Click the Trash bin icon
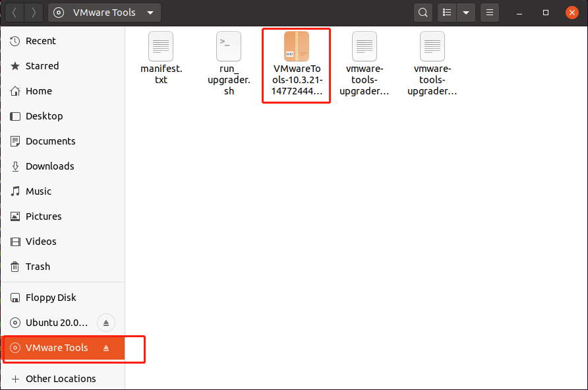The height and width of the screenshot is (390, 588). [x=15, y=267]
